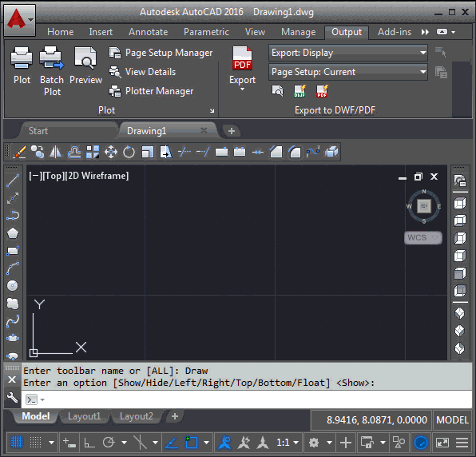Select the Offset tool

point(74,152)
